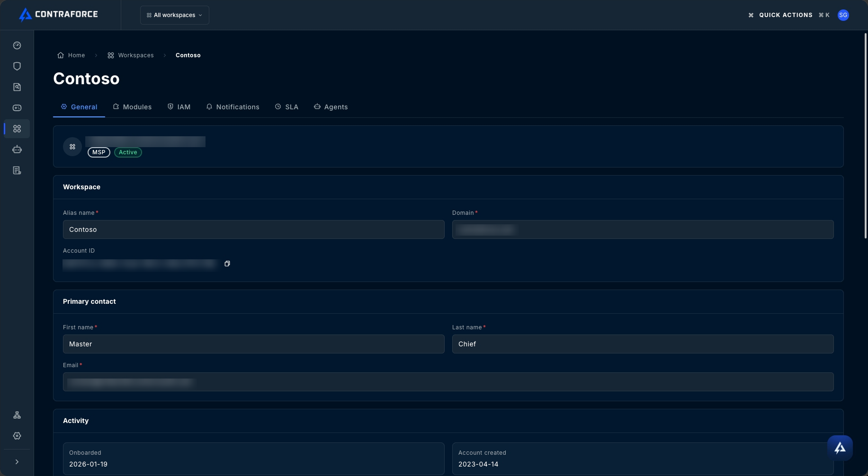Open the gauge dashboard icon in sidebar
Screen dimensions: 868x476
[17, 45]
